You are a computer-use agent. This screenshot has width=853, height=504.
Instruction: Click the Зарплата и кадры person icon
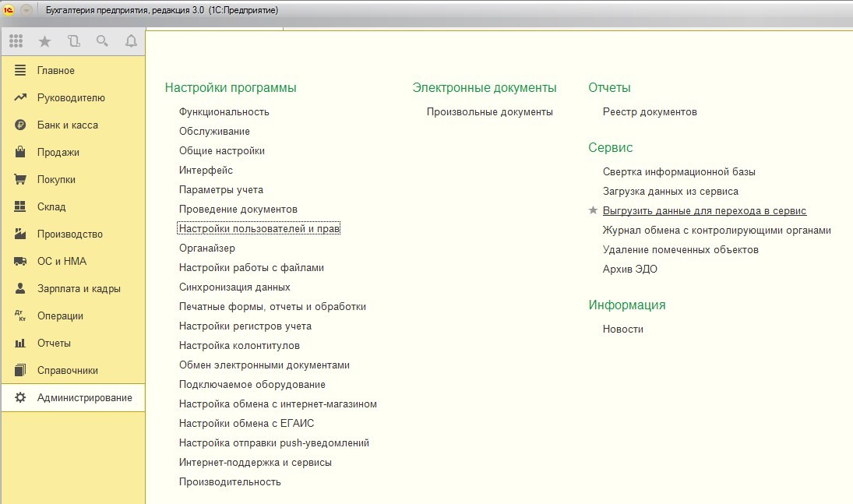click(x=20, y=288)
